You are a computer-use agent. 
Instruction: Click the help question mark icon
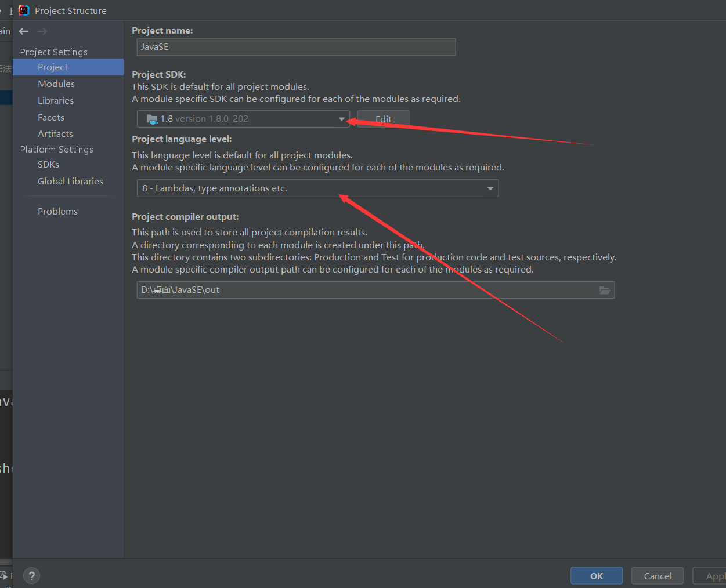[x=32, y=576]
